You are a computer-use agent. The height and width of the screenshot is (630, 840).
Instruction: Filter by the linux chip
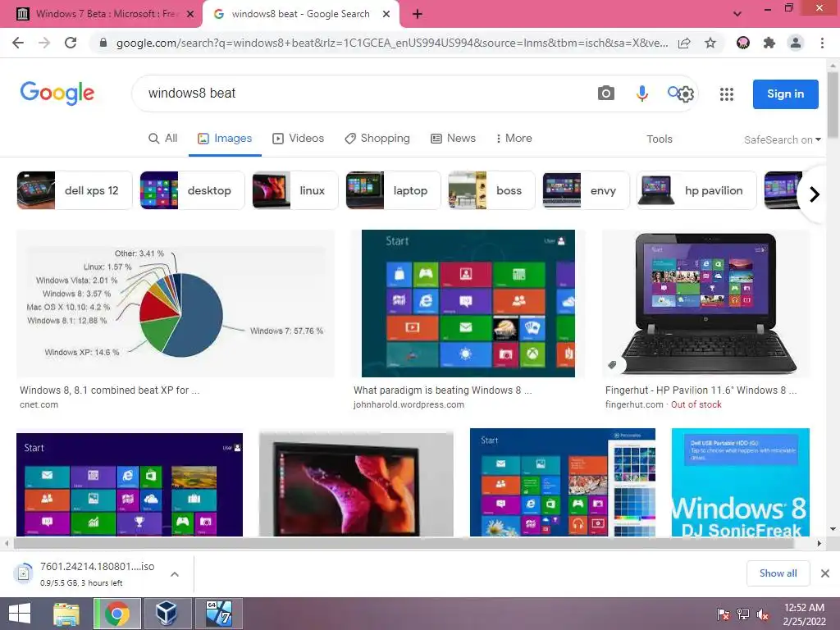click(x=295, y=190)
